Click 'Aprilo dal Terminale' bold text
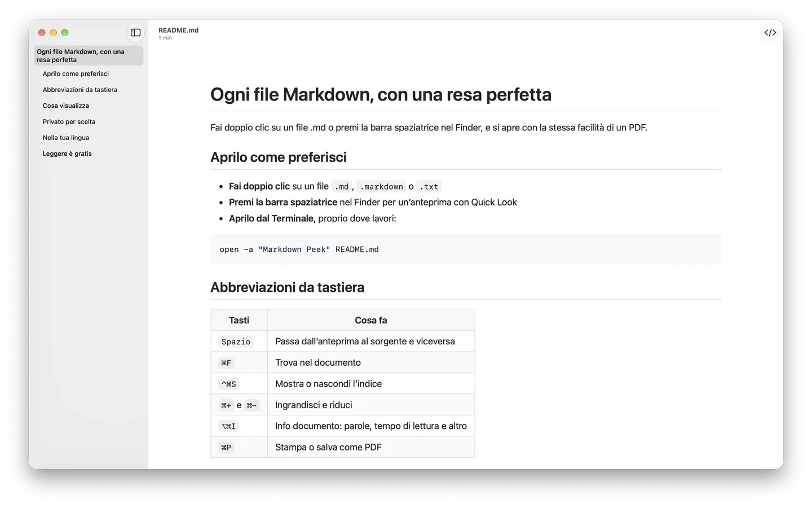This screenshot has height=508, width=812. (x=271, y=218)
